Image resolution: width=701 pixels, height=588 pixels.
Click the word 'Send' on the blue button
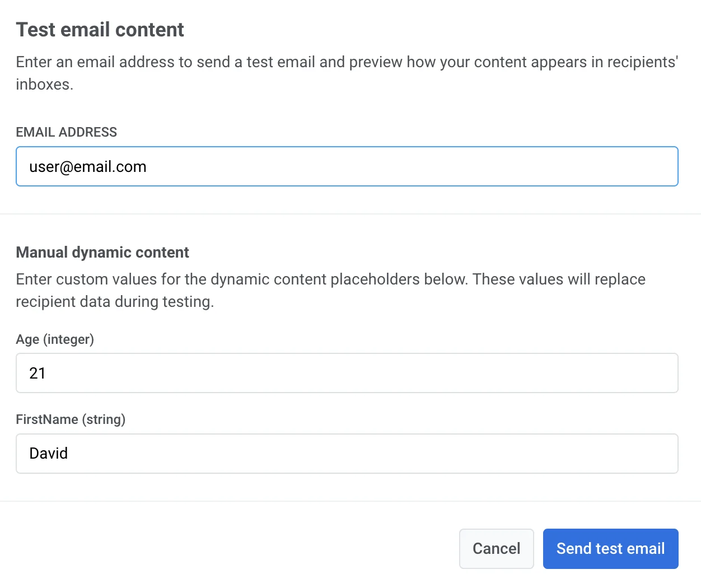[574, 548]
